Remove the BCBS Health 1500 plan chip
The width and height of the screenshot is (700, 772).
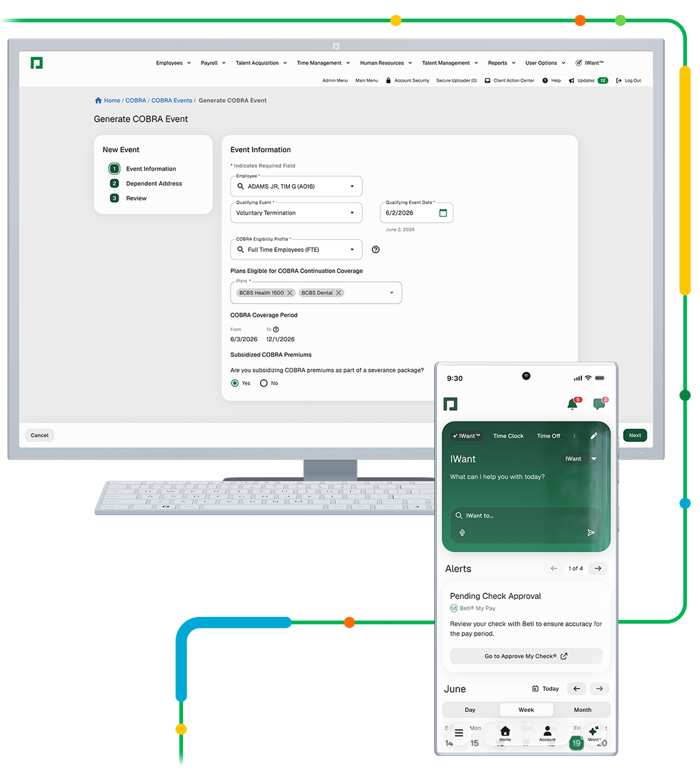click(290, 293)
